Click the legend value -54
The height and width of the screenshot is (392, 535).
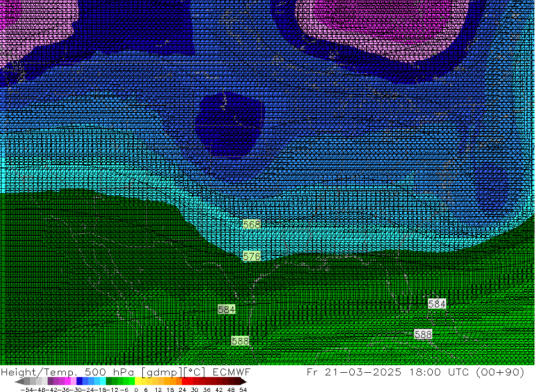tap(27, 390)
